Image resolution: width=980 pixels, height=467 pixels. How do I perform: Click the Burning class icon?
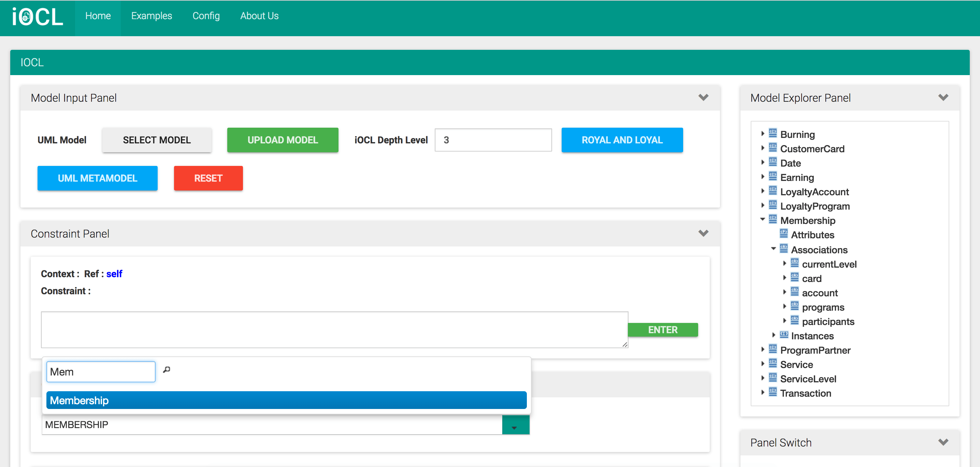[x=773, y=133]
